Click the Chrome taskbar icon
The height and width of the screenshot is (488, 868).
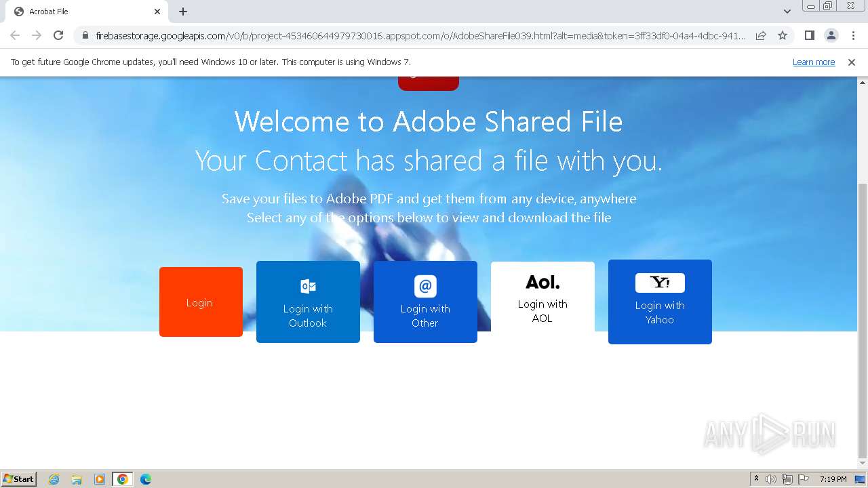pyautogui.click(x=123, y=479)
